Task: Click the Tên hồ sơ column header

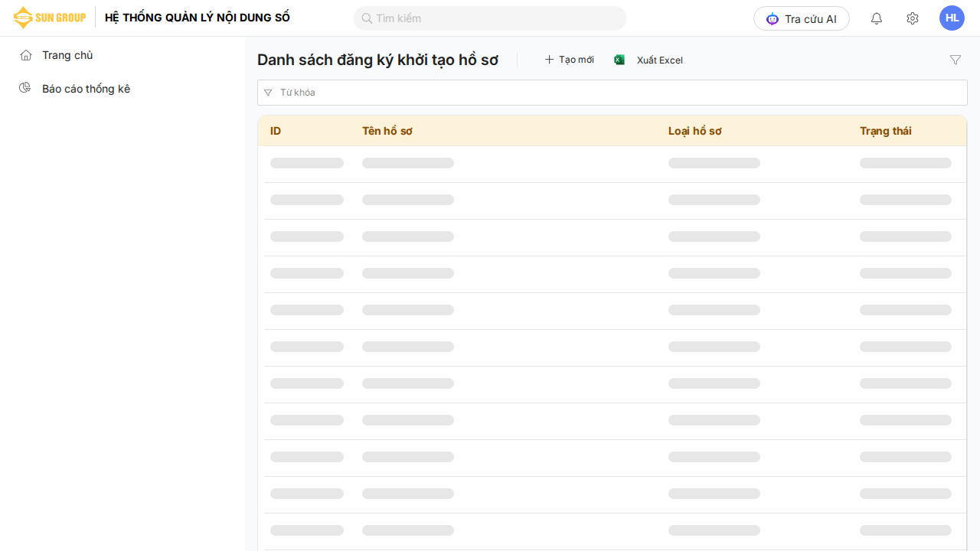Action: tap(387, 131)
